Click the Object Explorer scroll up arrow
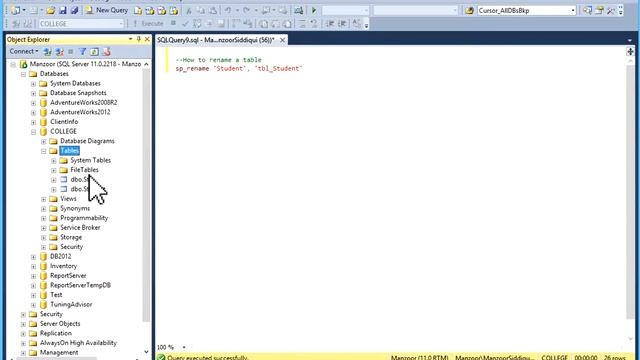This screenshot has height=360, width=640. (x=146, y=64)
